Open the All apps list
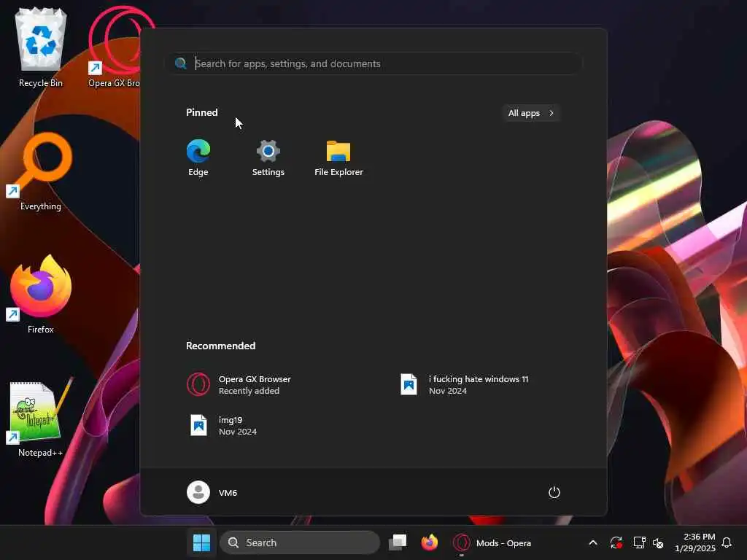The width and height of the screenshot is (747, 560). click(x=531, y=113)
